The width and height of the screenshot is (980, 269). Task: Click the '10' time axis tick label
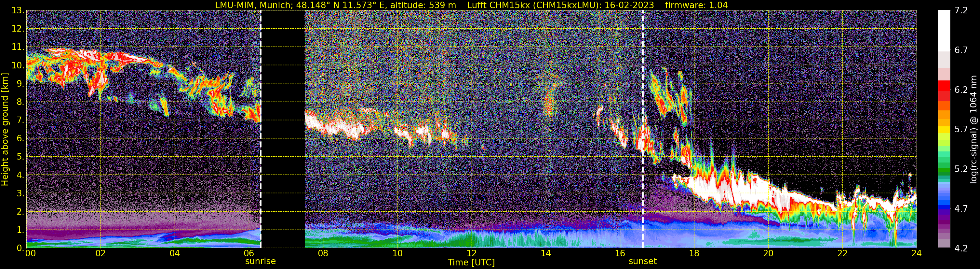pyautogui.click(x=397, y=254)
